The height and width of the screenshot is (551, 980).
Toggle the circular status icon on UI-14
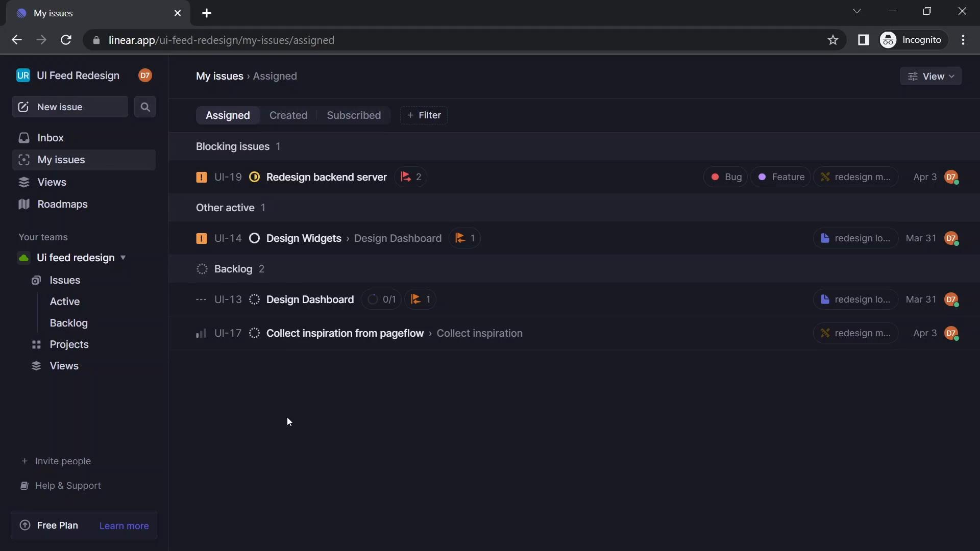tap(254, 238)
